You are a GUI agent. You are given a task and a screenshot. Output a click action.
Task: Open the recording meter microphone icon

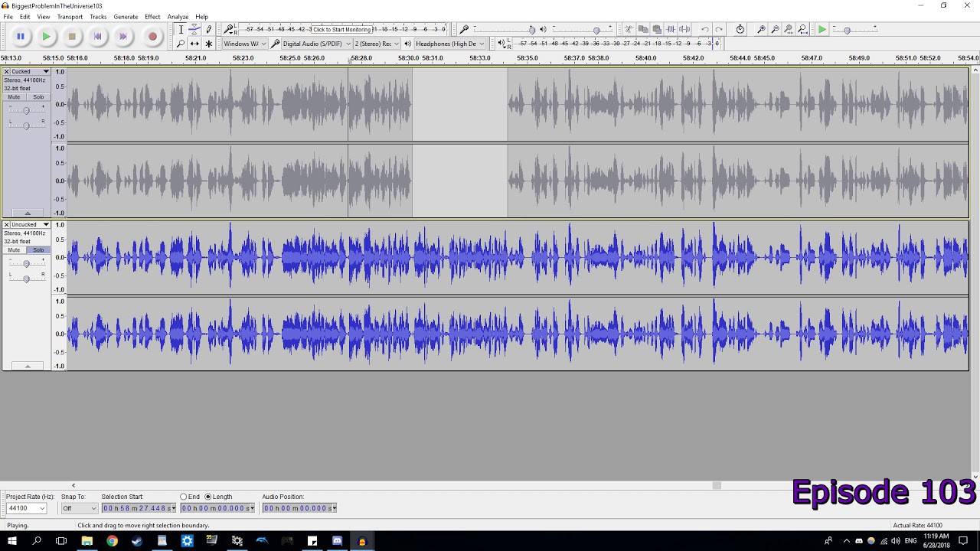click(x=230, y=29)
